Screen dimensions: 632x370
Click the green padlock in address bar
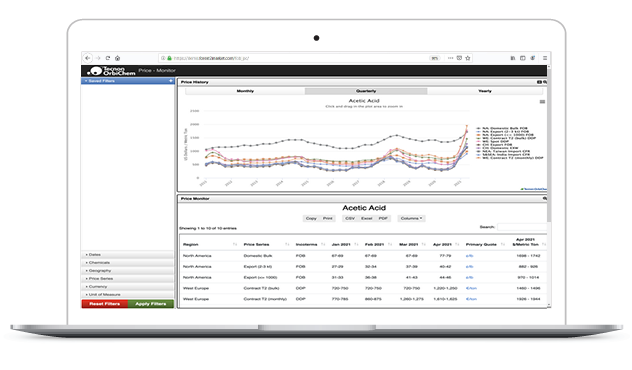click(169, 58)
